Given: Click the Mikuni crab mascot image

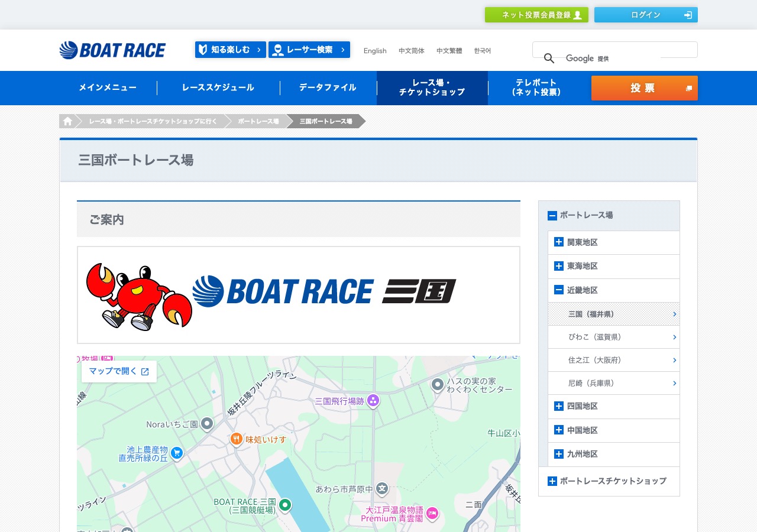Looking at the screenshot, I should coord(140,296).
